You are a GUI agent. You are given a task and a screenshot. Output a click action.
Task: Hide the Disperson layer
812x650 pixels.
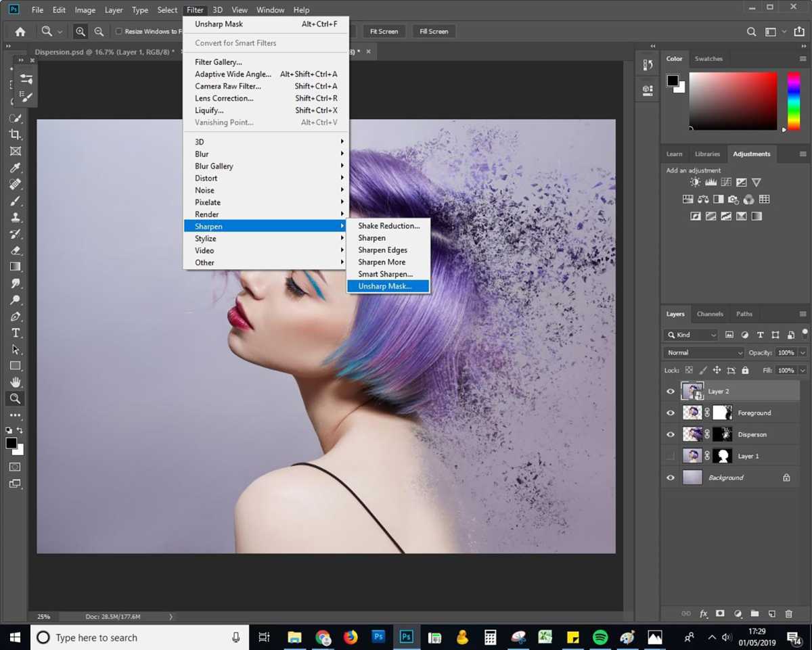click(x=670, y=434)
